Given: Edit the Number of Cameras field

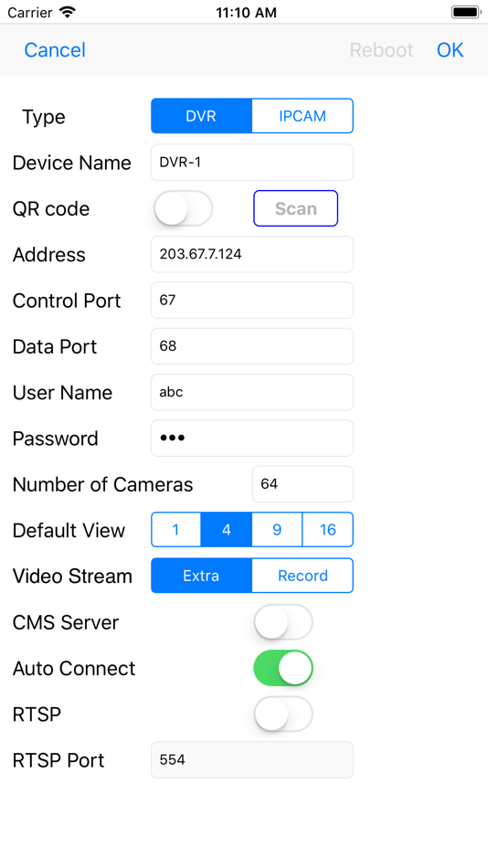Looking at the screenshot, I should 302,484.
